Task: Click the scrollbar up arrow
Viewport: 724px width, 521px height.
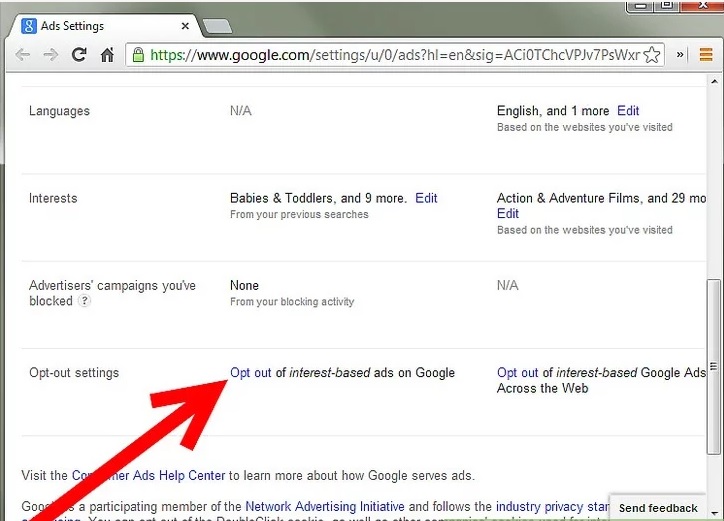Action: [714, 81]
